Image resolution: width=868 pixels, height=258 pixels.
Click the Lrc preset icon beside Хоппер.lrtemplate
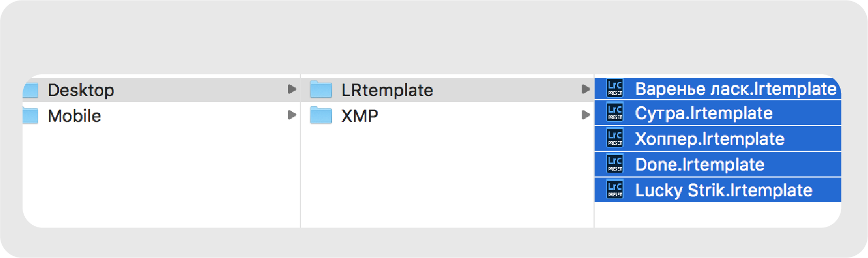[614, 138]
